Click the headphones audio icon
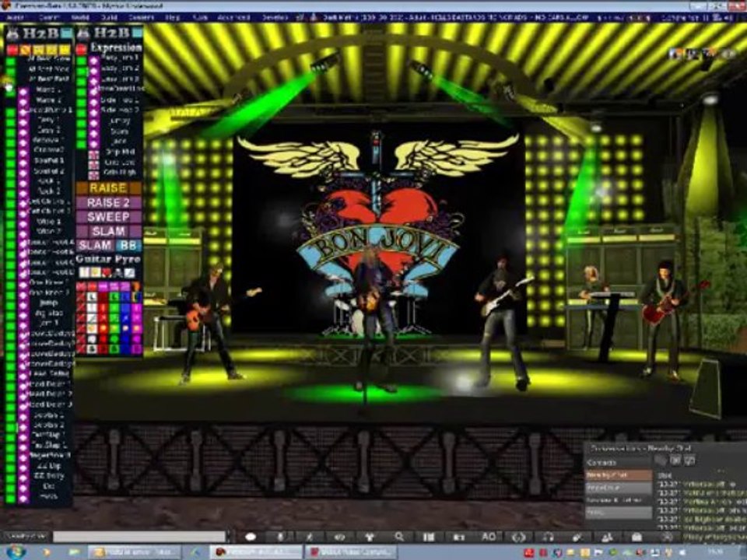 pyautogui.click(x=548, y=537)
